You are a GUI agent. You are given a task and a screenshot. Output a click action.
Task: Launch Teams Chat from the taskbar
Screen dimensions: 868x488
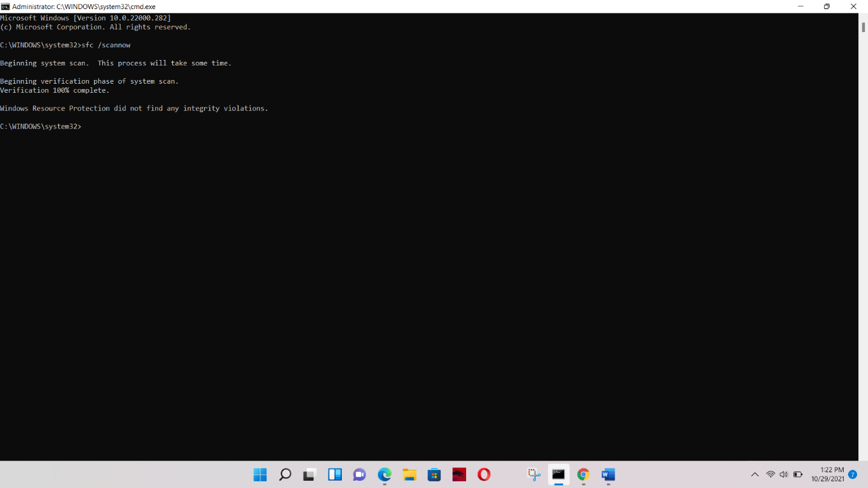pos(359,475)
